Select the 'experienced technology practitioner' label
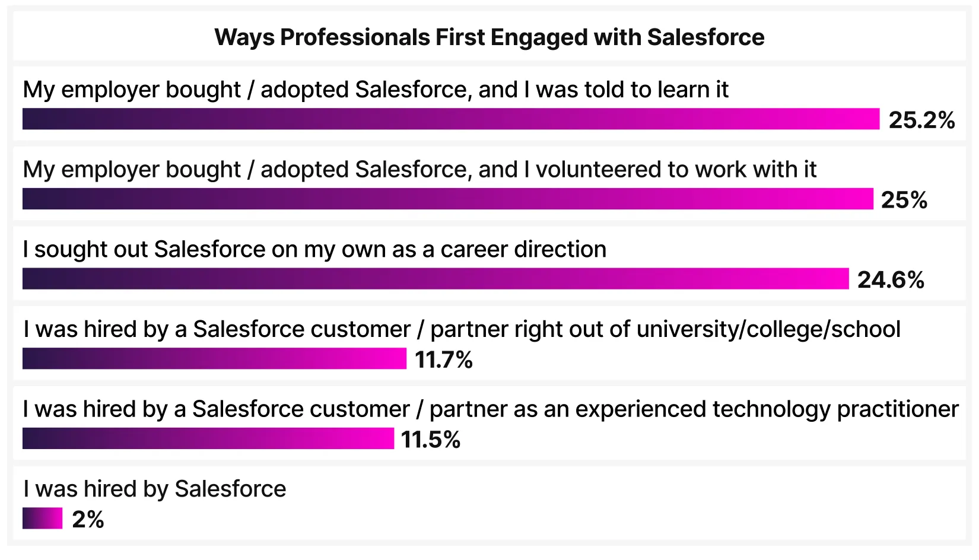 pos(490,409)
